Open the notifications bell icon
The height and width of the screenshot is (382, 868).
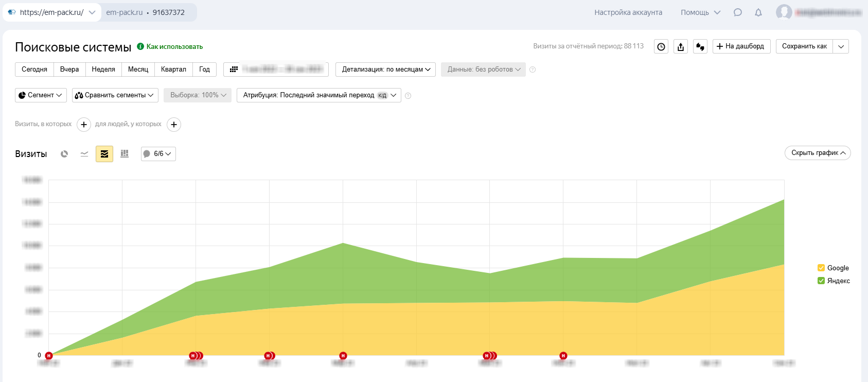coord(758,12)
